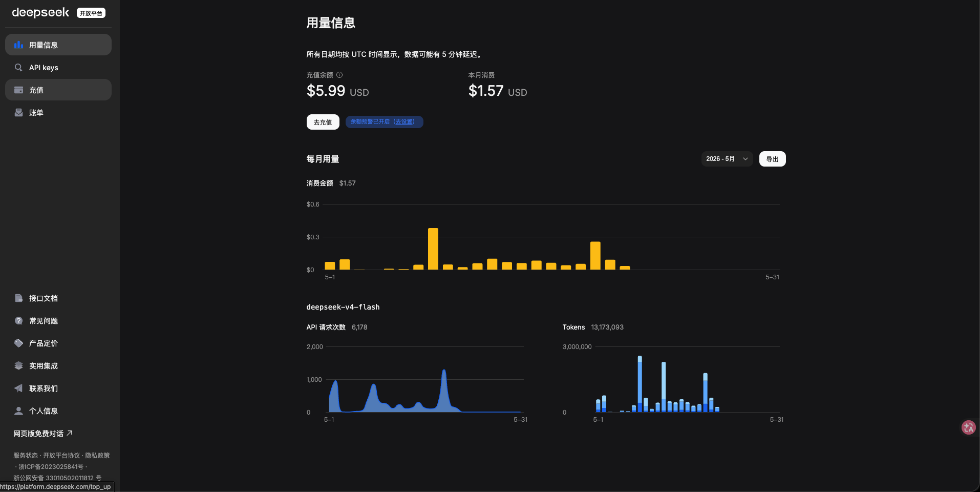Click the person icon beside 个人信息
Image resolution: width=980 pixels, height=492 pixels.
point(18,411)
